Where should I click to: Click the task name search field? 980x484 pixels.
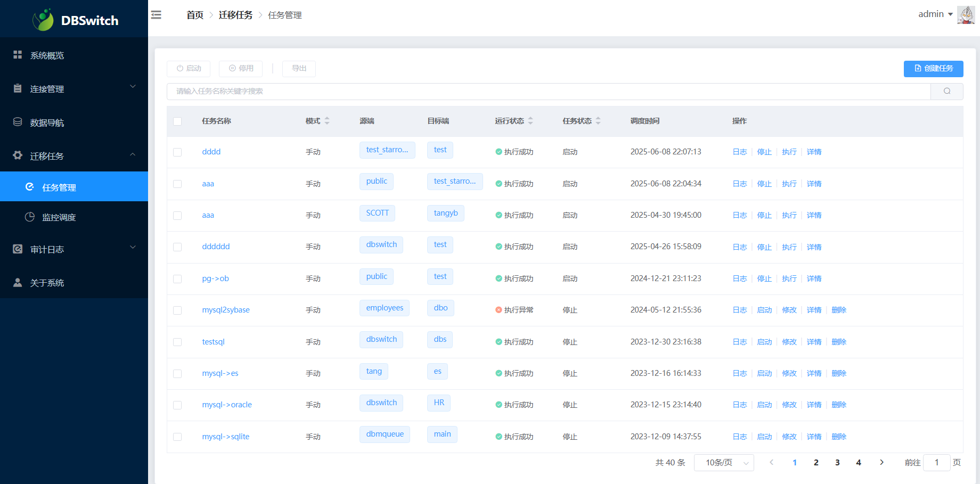click(x=549, y=91)
